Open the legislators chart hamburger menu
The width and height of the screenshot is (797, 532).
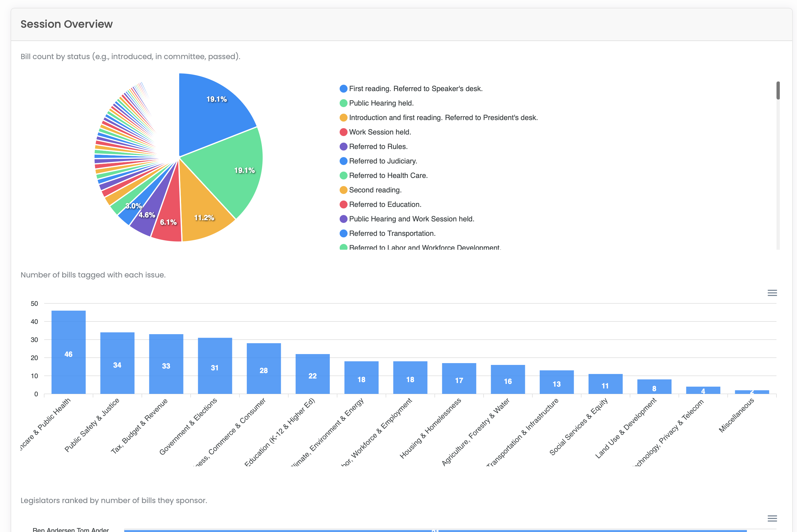773,518
